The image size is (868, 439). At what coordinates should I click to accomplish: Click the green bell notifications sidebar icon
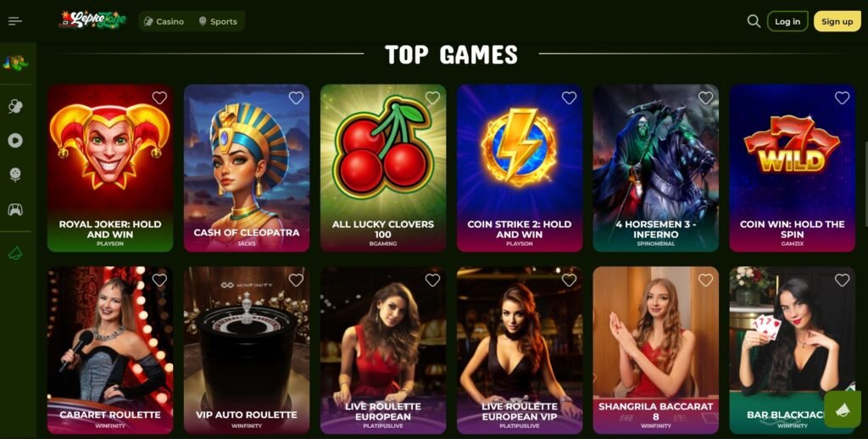pyautogui.click(x=15, y=254)
